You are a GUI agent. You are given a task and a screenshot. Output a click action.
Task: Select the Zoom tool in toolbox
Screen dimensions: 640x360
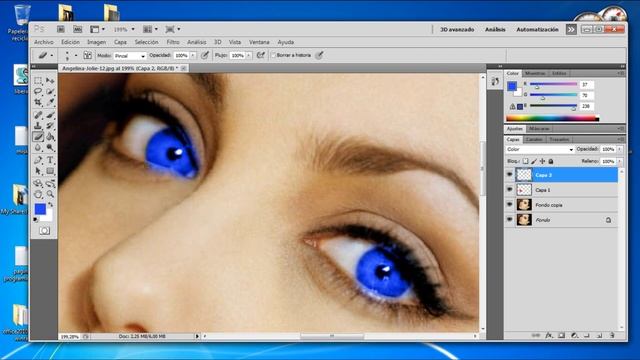click(50, 194)
